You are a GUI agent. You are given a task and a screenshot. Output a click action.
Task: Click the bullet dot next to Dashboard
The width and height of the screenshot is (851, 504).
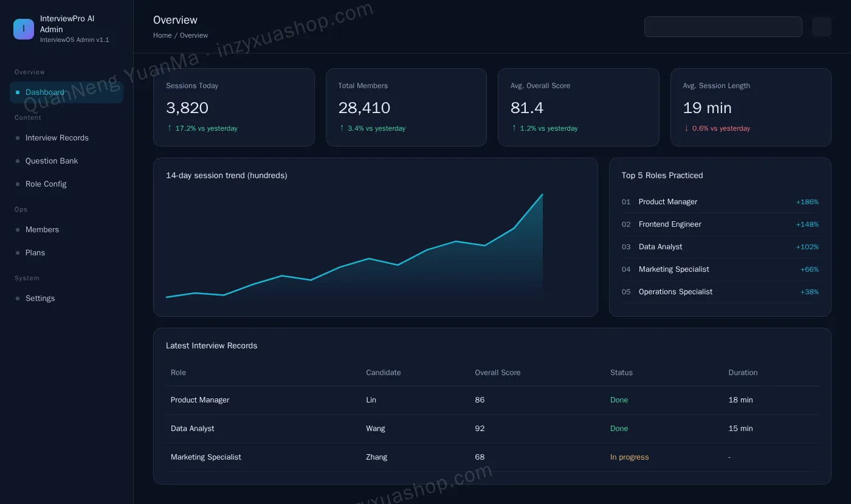(x=18, y=92)
